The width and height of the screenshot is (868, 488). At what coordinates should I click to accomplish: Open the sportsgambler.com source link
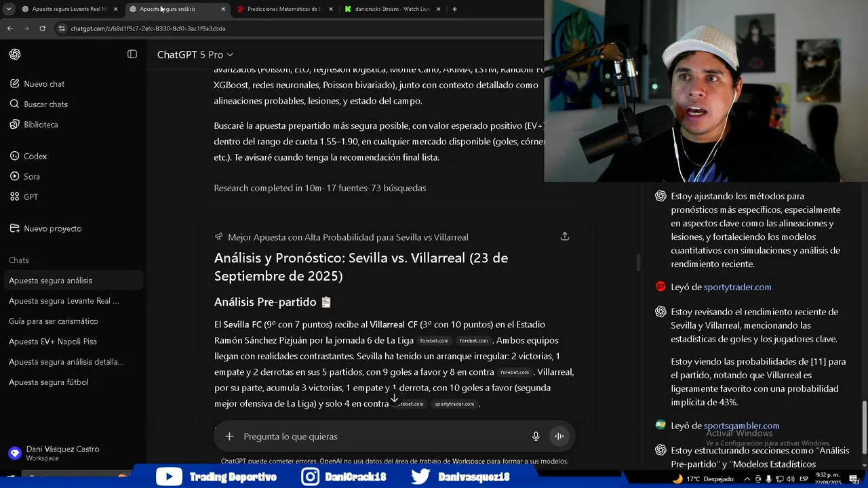[x=741, y=426]
